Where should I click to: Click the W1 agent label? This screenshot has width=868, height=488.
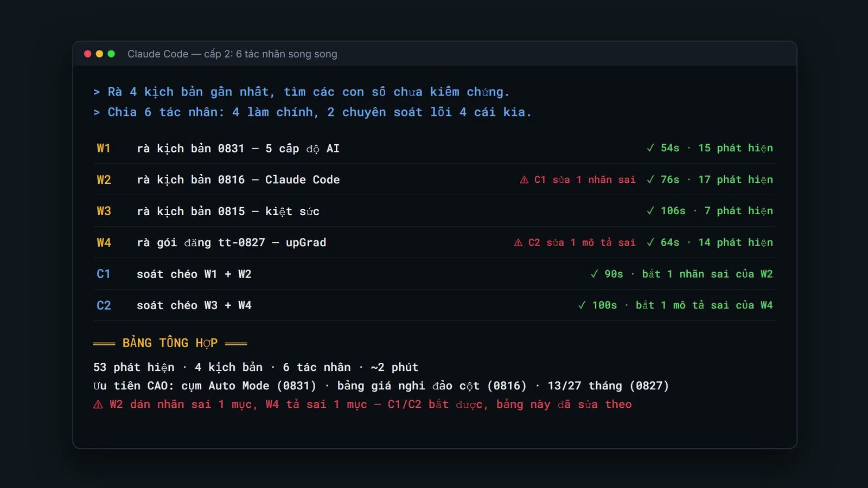pyautogui.click(x=104, y=148)
